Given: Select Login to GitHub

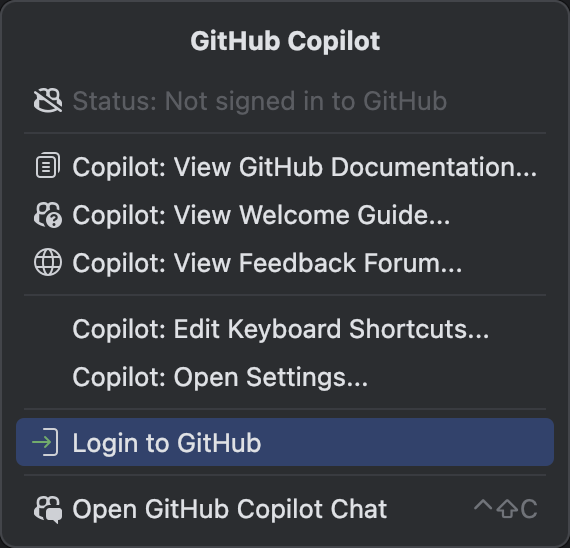Looking at the screenshot, I should point(285,442).
